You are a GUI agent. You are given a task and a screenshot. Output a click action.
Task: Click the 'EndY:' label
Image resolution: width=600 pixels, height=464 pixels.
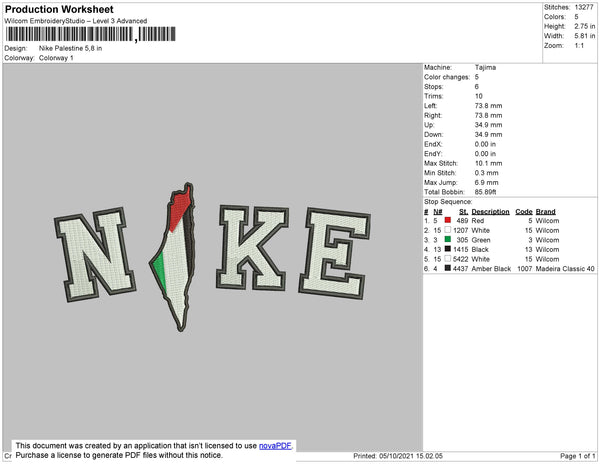pyautogui.click(x=433, y=154)
